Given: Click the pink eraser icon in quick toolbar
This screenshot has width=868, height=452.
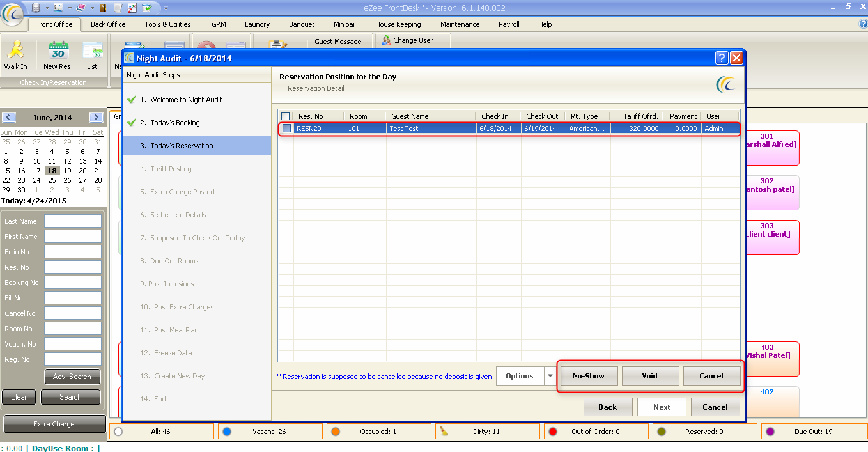Looking at the screenshot, I should (x=80, y=8).
